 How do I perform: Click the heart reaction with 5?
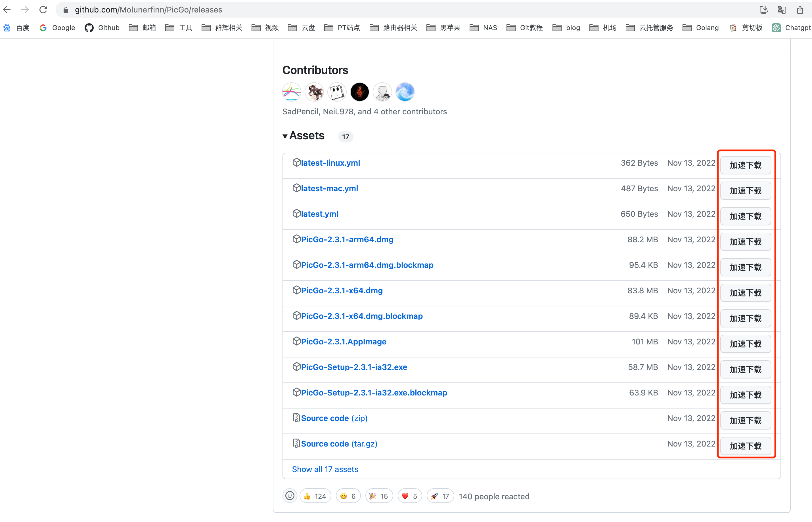point(410,496)
